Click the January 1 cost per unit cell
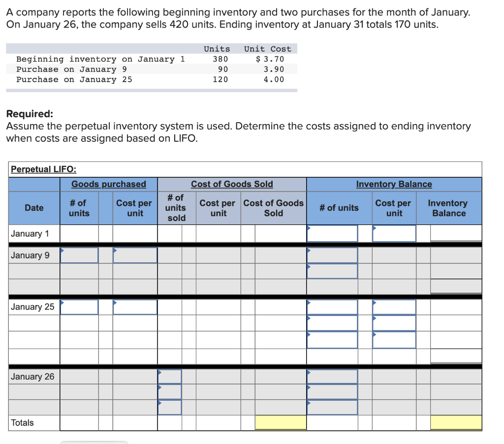The image size is (504, 444). (x=394, y=233)
